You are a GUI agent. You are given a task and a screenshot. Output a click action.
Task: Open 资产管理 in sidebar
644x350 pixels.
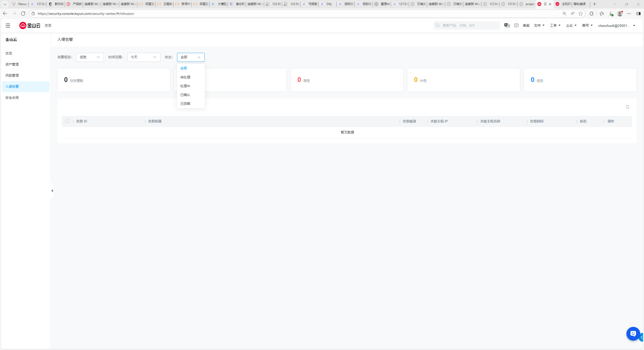click(x=12, y=64)
